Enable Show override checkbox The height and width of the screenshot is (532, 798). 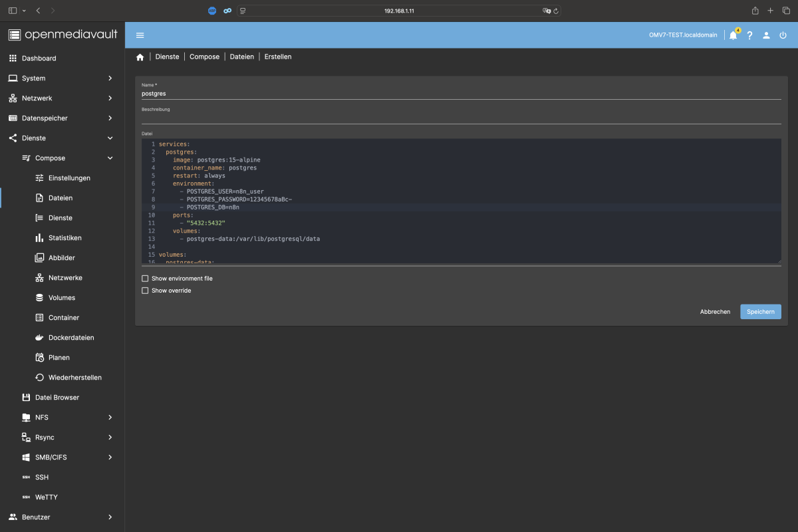coord(145,291)
